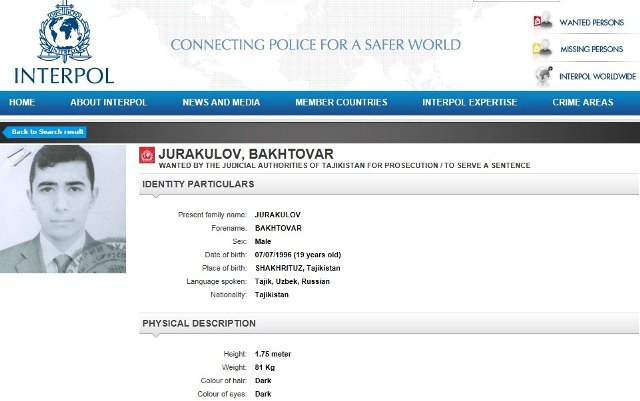
Task: Select place of birth SHAKHRITUZ, Tajikistan
Action: pos(298,268)
